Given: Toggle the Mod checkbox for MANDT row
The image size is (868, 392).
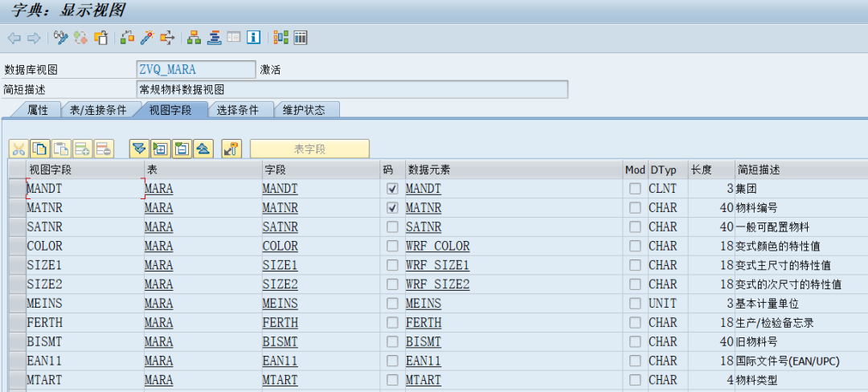Looking at the screenshot, I should [x=635, y=189].
